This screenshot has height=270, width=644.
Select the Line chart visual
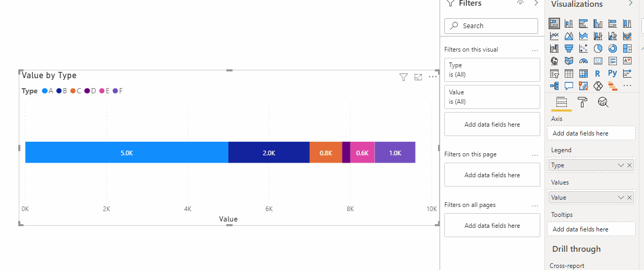(x=554, y=36)
